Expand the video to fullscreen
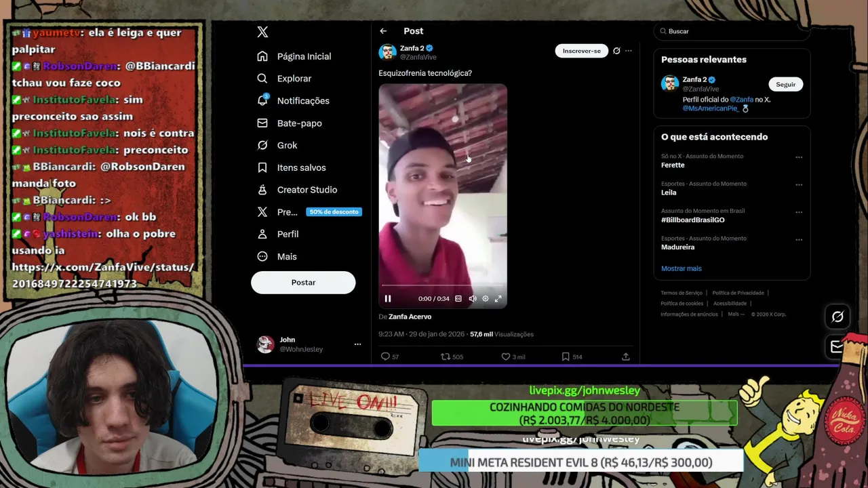Image resolution: width=868 pixels, height=488 pixels. coord(498,299)
